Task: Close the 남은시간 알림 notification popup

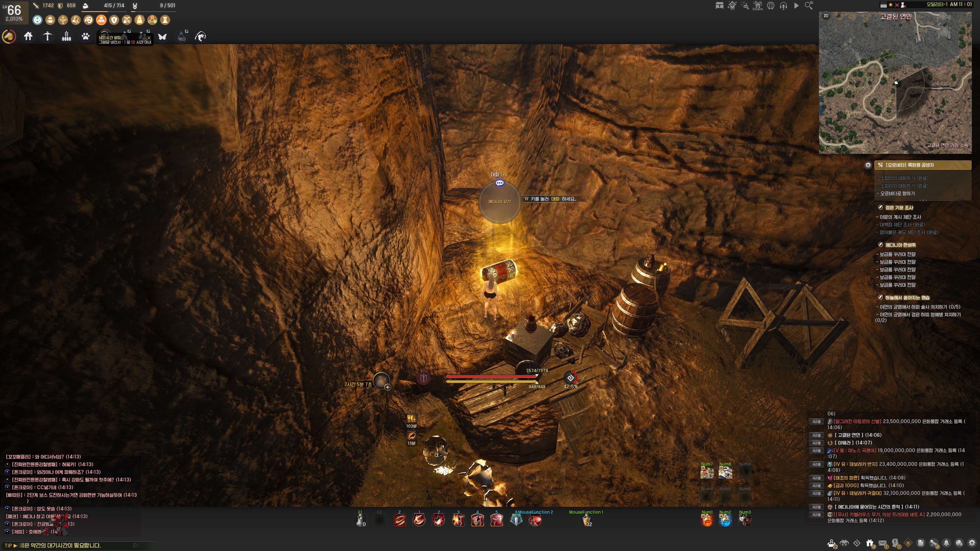Action: 149,38
